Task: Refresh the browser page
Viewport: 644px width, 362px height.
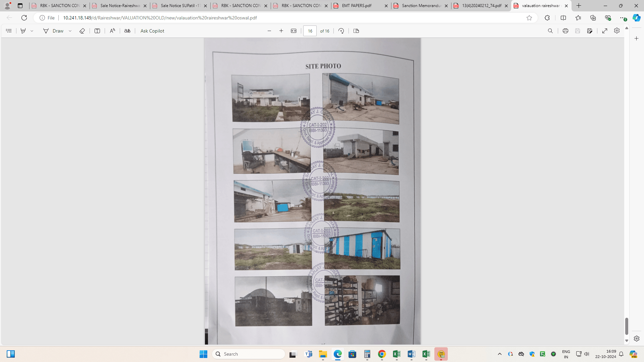Action: (24, 18)
